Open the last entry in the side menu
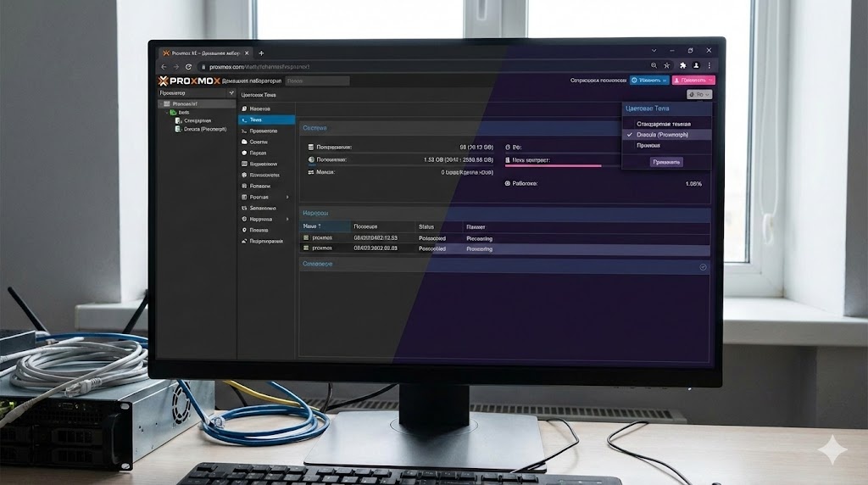 pos(266,242)
